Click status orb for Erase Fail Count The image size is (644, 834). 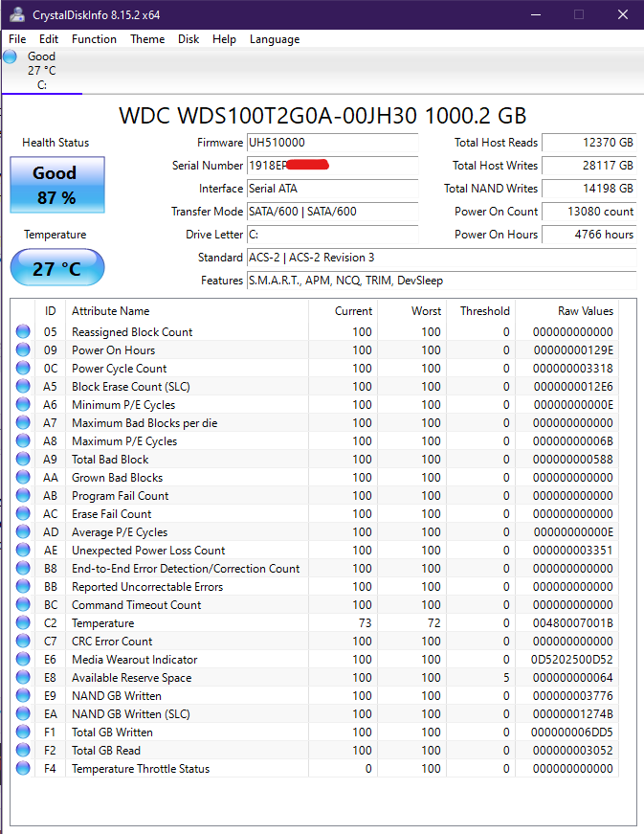point(23,513)
